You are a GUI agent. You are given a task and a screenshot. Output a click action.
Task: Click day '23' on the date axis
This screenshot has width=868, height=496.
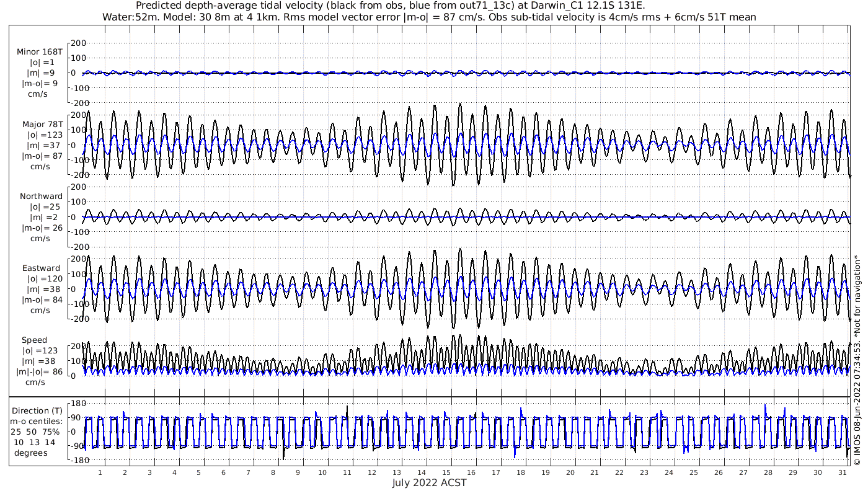645,472
